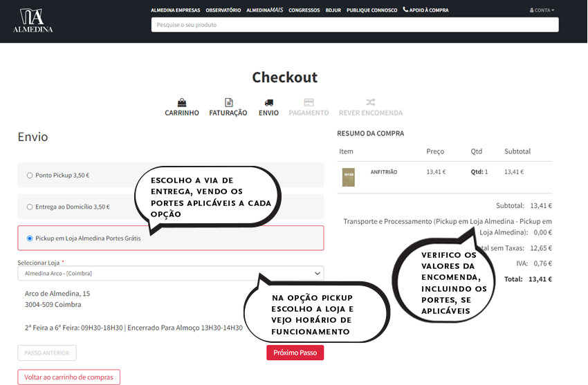Click the Rever Encomenda shuffle icon
This screenshot has height=385, width=588.
(x=370, y=102)
